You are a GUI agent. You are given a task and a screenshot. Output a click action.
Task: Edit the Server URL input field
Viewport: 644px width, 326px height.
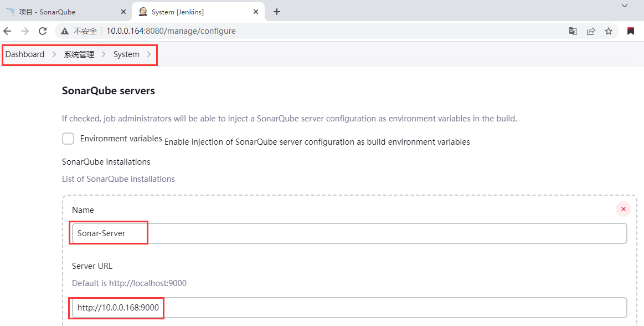[x=349, y=308]
